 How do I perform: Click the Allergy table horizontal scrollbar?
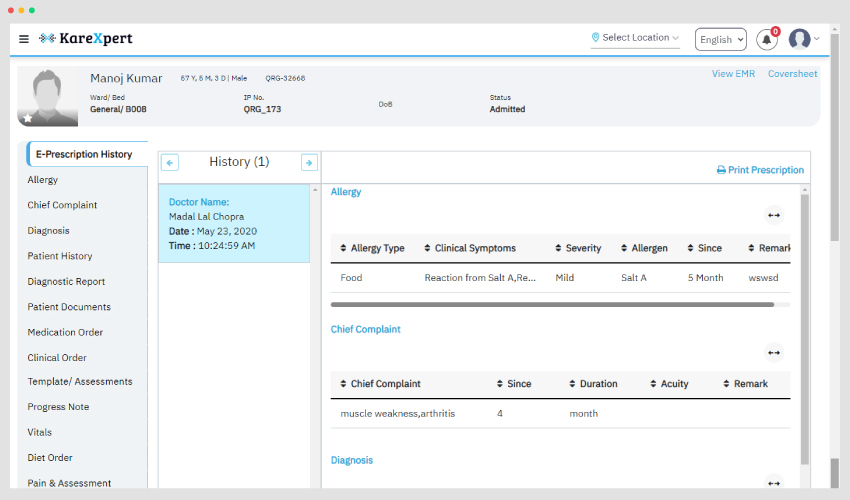[552, 305]
